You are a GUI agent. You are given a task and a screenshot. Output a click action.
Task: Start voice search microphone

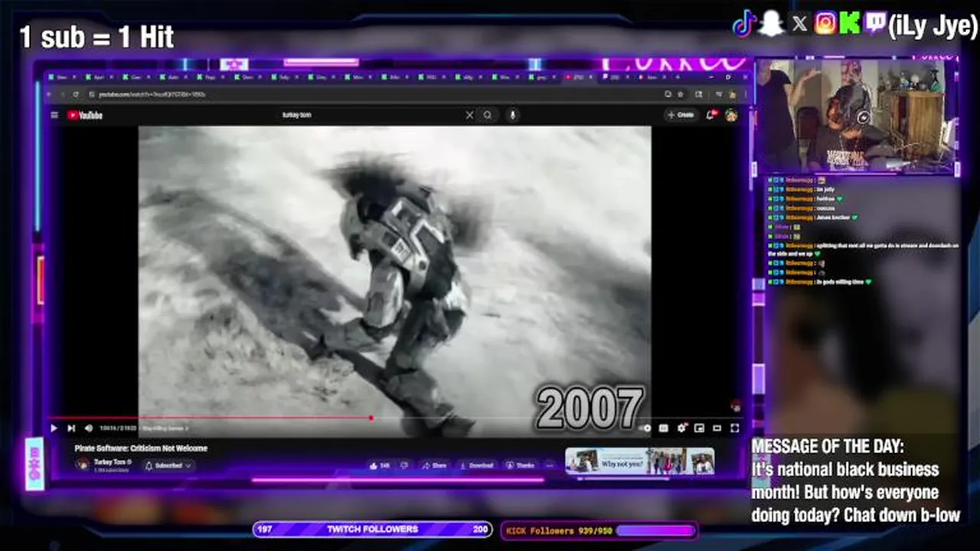[x=512, y=116]
